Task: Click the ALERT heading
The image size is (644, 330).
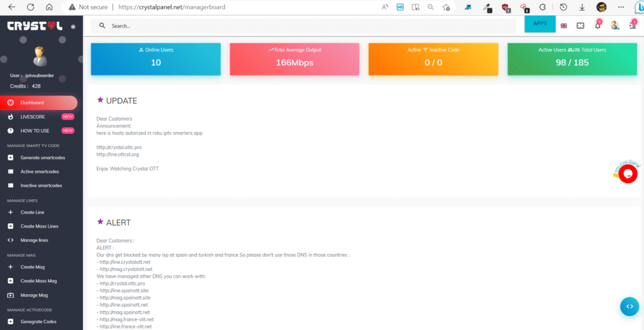Action: click(118, 223)
